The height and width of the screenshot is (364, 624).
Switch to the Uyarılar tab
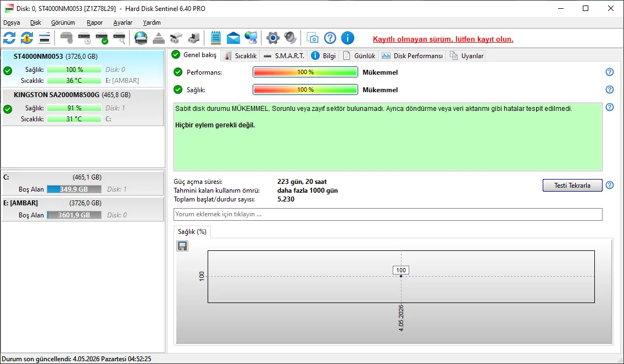point(467,55)
